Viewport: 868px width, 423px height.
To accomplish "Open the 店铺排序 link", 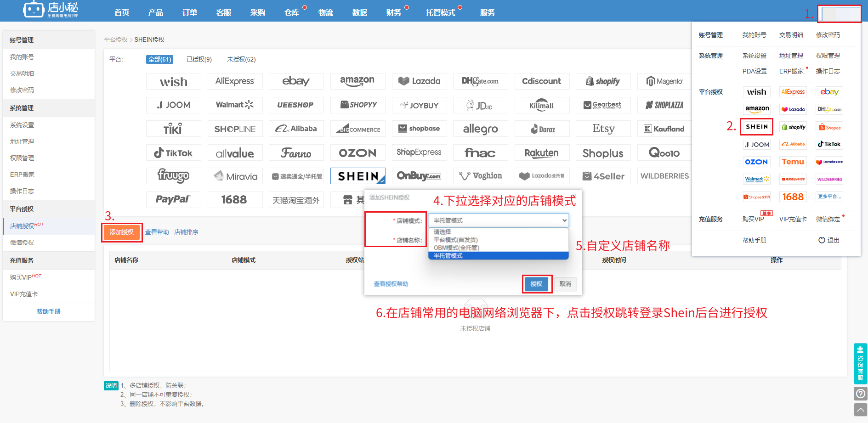I will pyautogui.click(x=186, y=232).
